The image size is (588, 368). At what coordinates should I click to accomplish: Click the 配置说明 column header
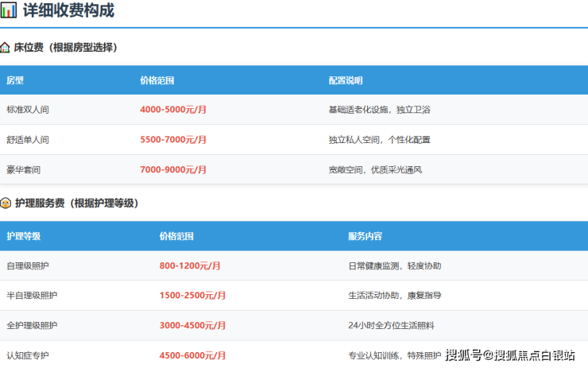(346, 80)
